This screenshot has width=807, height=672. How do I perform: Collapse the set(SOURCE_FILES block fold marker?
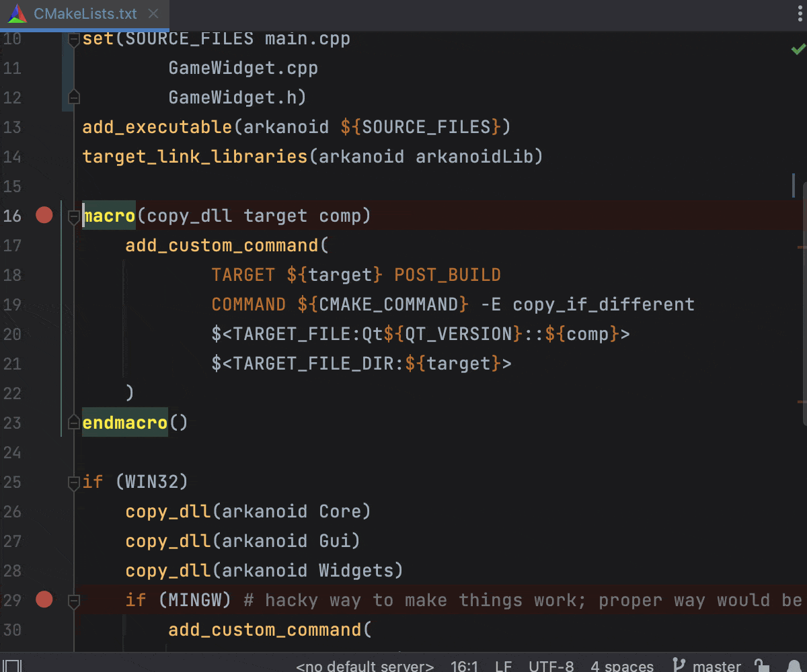74,40
